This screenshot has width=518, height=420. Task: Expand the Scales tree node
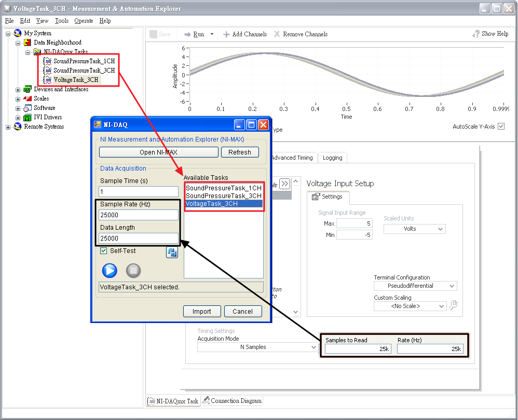click(18, 99)
